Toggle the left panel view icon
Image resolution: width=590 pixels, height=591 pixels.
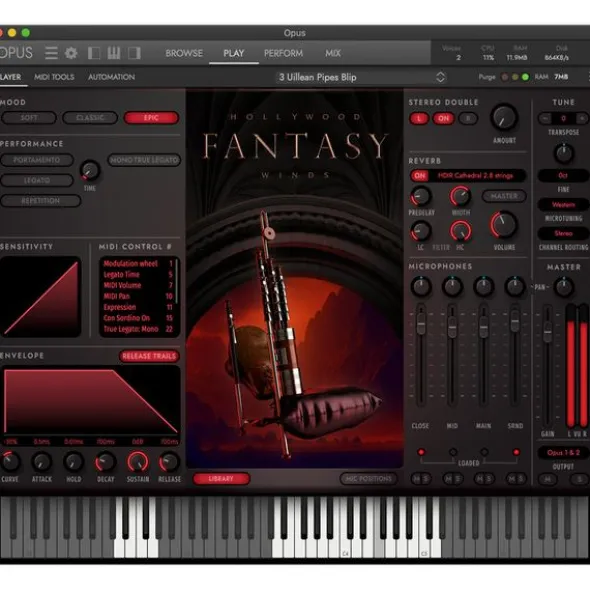[x=94, y=53]
